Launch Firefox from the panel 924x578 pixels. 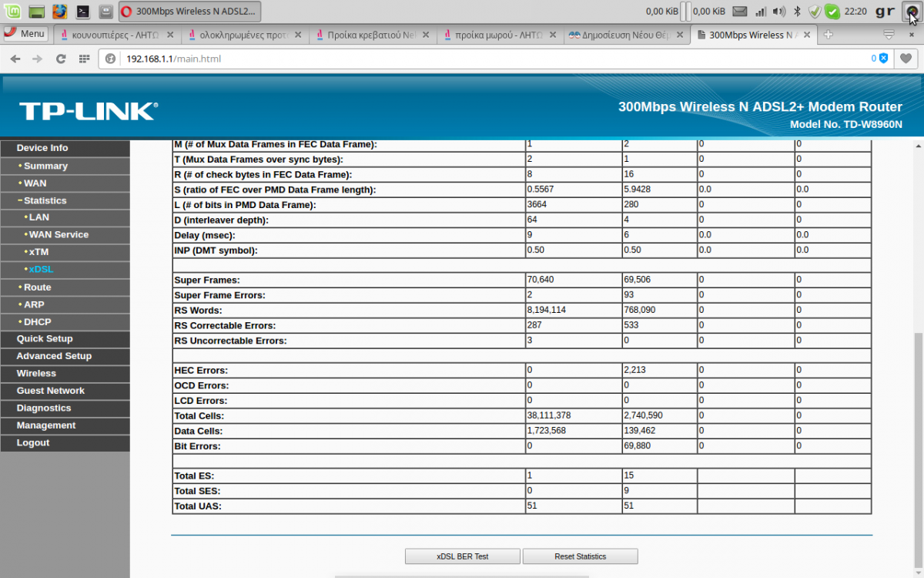pos(59,12)
